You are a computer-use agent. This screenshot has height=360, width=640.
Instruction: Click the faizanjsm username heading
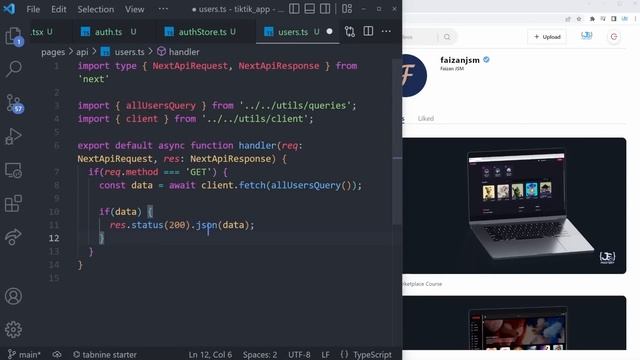click(x=460, y=60)
